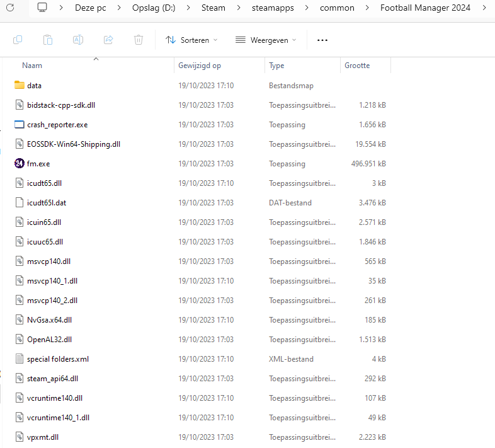Click the computer monitor icon in the breadcrumb

point(42,8)
